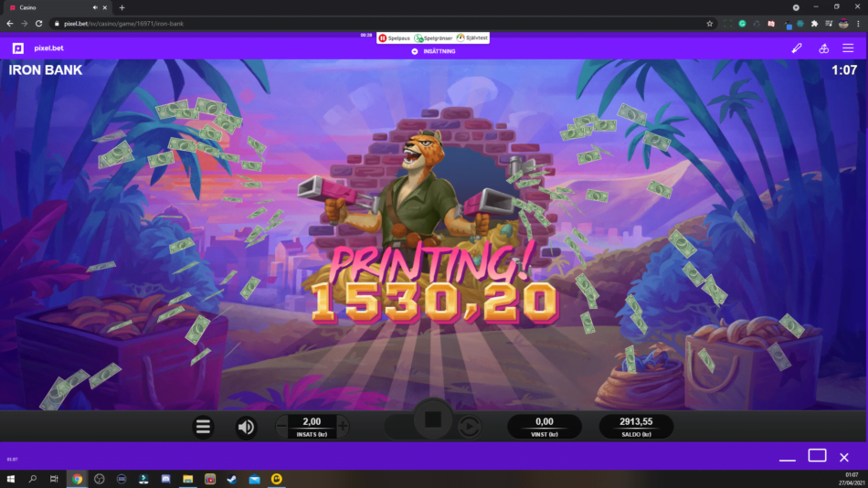Open a new browser tab

pyautogui.click(x=122, y=7)
